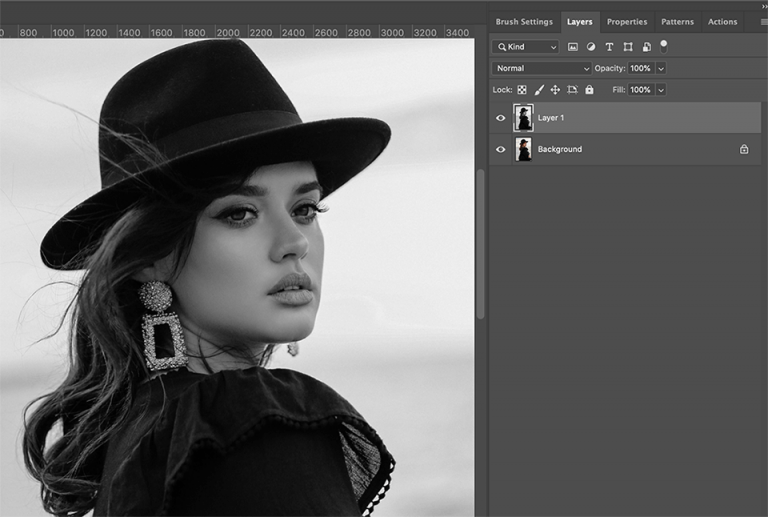Open the Fill slider dropdown arrow
The height and width of the screenshot is (517, 768).
[x=661, y=90]
